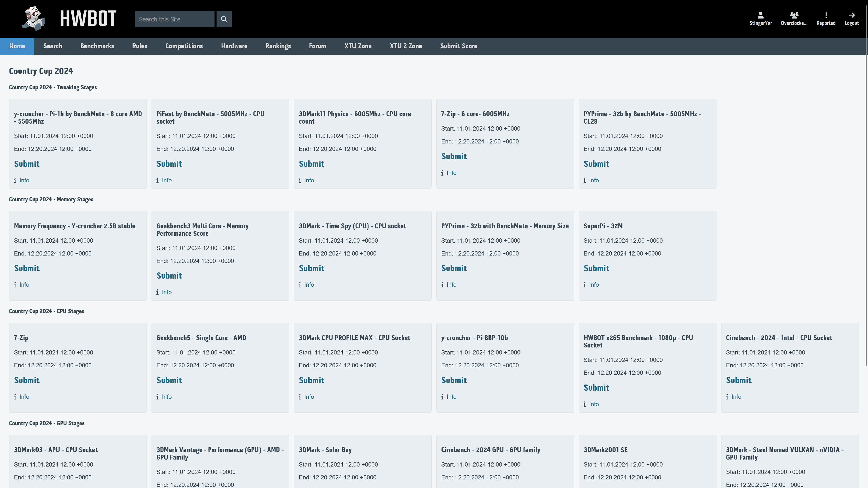This screenshot has height=488, width=868.
Task: Open the StingerYar user profile icon
Action: coord(760,15)
